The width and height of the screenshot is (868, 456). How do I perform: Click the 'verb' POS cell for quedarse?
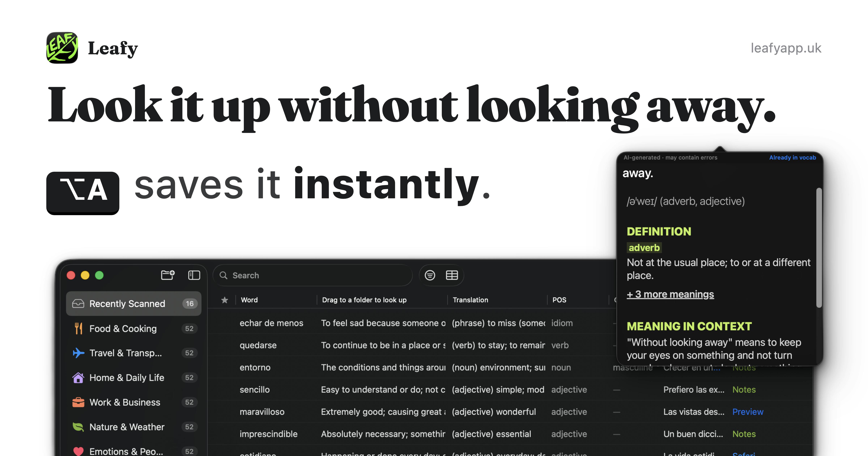[x=560, y=345]
